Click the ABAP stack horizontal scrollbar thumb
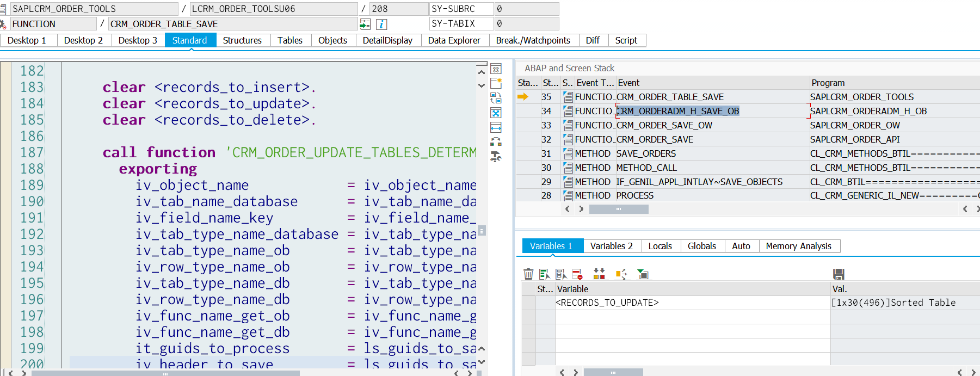 pyautogui.click(x=619, y=209)
